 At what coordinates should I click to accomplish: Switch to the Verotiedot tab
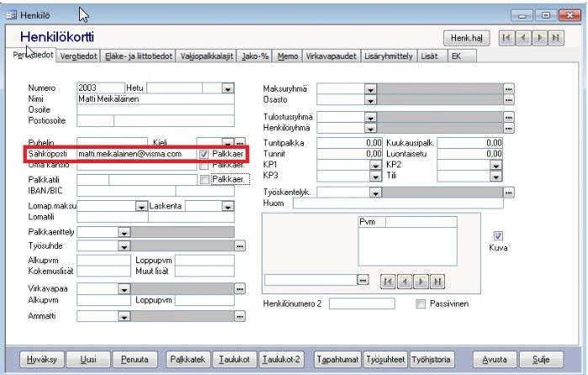coord(78,56)
